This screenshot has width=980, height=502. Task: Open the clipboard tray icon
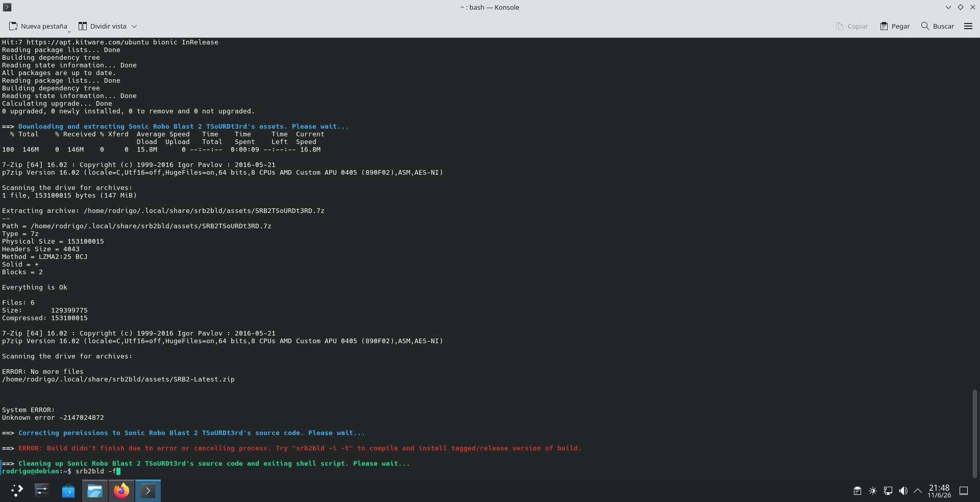click(857, 491)
